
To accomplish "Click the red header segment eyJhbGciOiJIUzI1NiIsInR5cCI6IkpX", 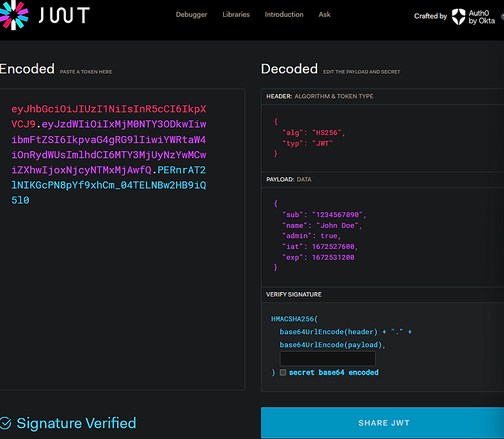I will [x=109, y=109].
